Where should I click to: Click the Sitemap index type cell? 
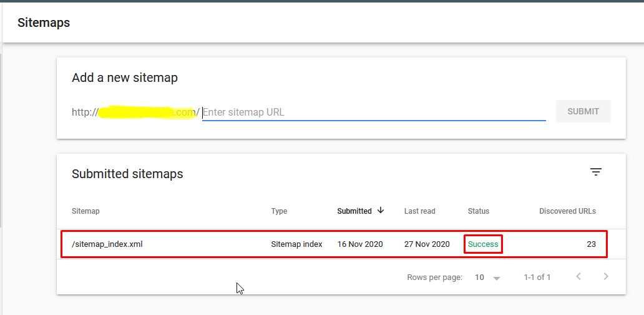tap(296, 244)
